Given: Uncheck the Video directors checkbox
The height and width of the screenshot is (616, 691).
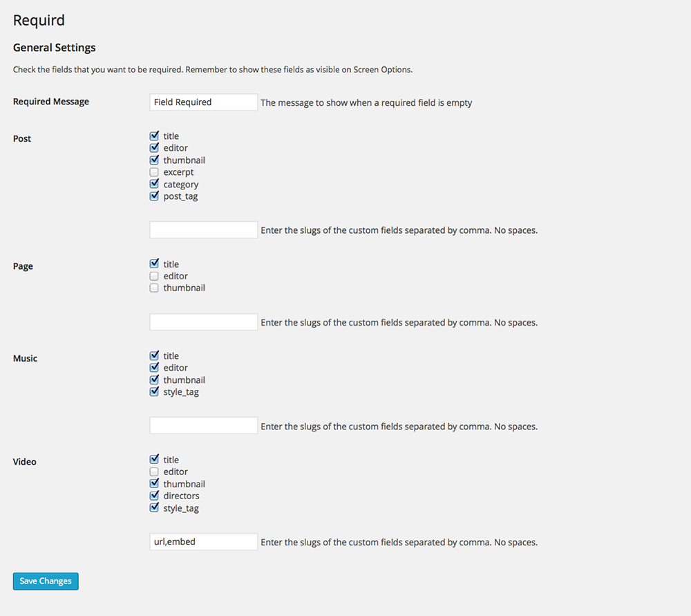Looking at the screenshot, I should coord(154,496).
